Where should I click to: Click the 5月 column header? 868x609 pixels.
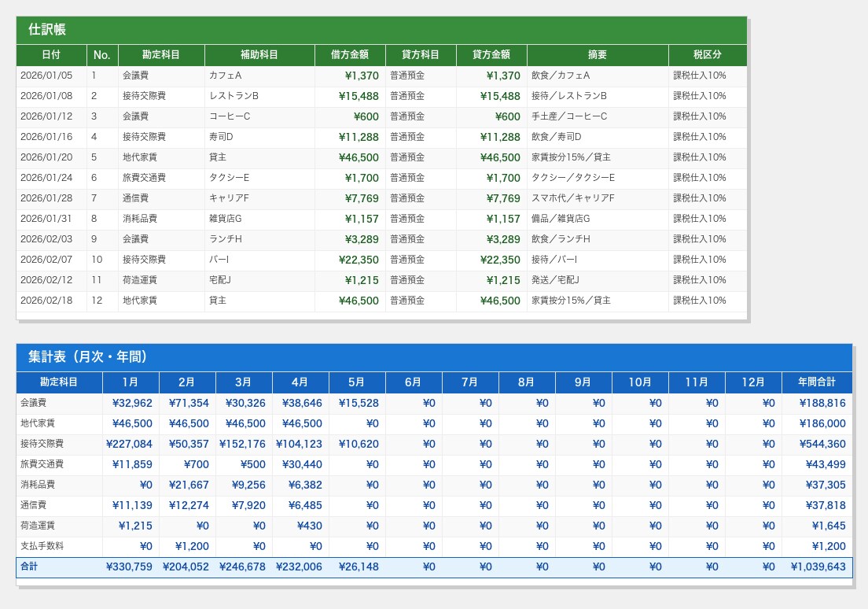tap(357, 382)
